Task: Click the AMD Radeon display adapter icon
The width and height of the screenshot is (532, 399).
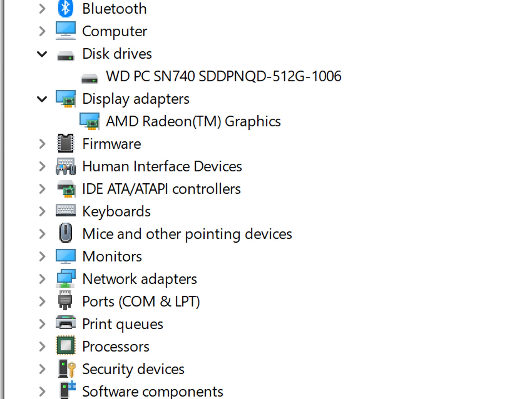Action: 89,121
